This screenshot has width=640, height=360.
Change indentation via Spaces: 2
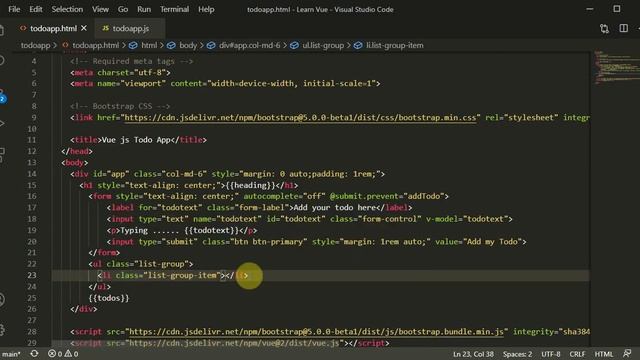[x=517, y=354]
